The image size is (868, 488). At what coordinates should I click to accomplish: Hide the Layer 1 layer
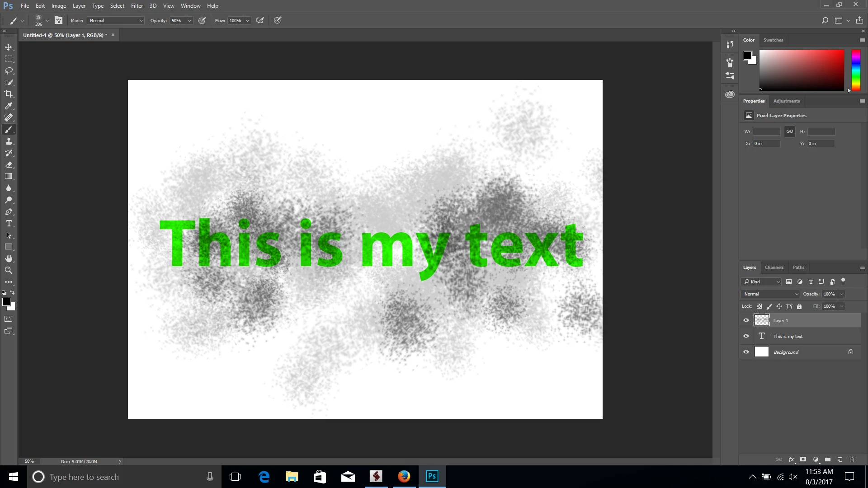click(x=746, y=320)
